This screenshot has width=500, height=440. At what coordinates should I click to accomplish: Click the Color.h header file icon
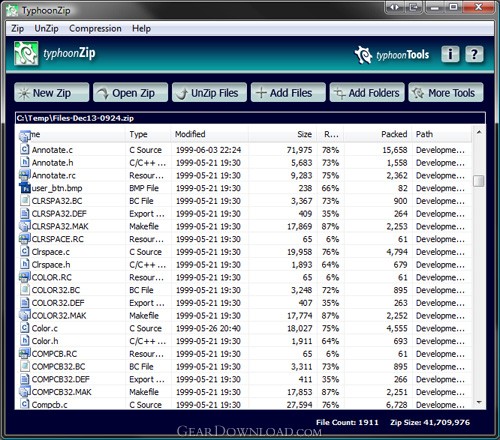24,340
